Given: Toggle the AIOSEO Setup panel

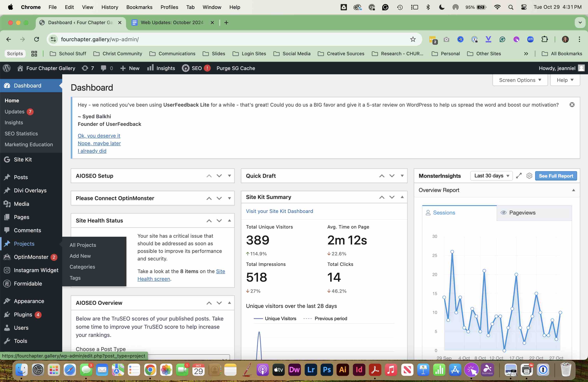Looking at the screenshot, I should pos(229,176).
